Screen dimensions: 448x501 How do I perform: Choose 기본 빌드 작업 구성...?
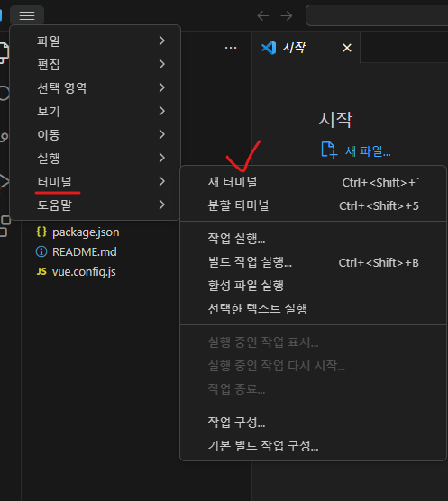click(x=313, y=445)
